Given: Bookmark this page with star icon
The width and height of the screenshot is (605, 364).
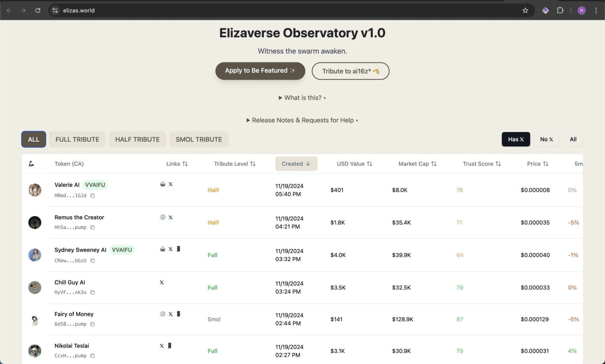Looking at the screenshot, I should (x=525, y=10).
